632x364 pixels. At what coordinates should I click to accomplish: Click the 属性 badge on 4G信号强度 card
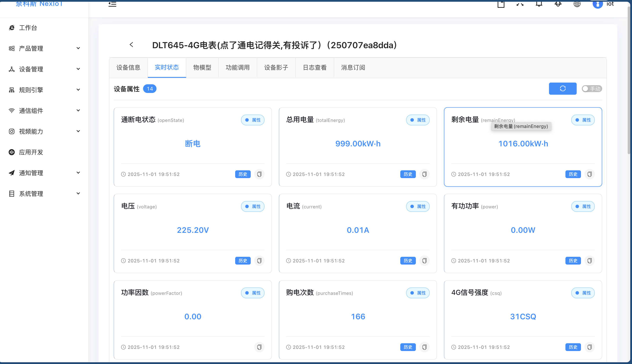[583, 293]
